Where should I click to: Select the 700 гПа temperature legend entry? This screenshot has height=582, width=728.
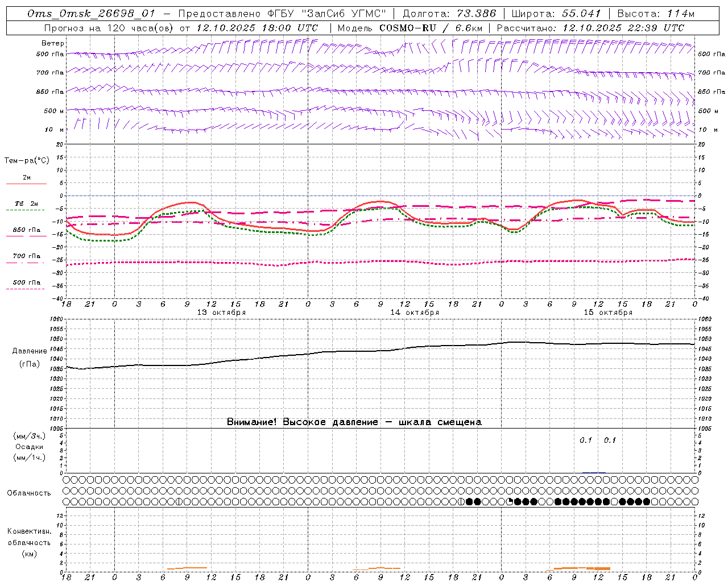click(x=26, y=256)
